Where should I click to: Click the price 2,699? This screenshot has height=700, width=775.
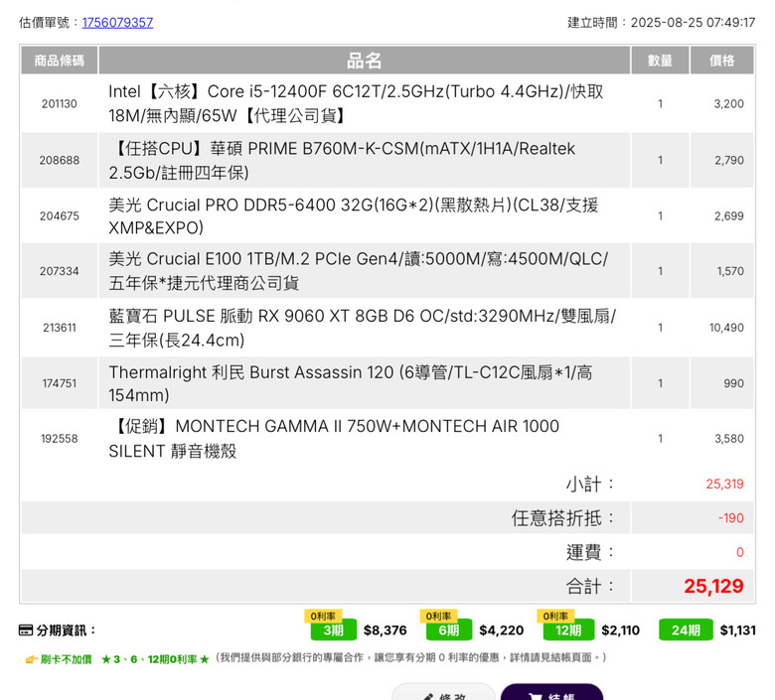point(728,215)
